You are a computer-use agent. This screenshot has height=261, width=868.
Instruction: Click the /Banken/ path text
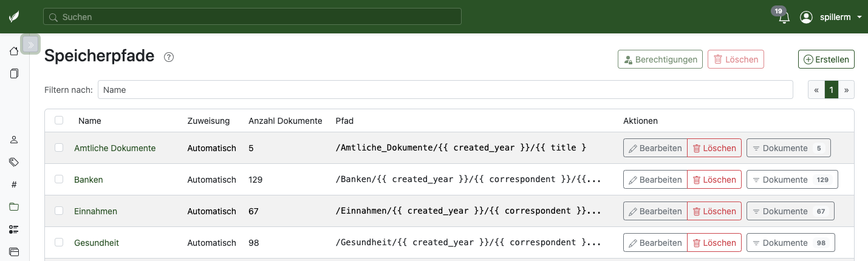(x=468, y=180)
